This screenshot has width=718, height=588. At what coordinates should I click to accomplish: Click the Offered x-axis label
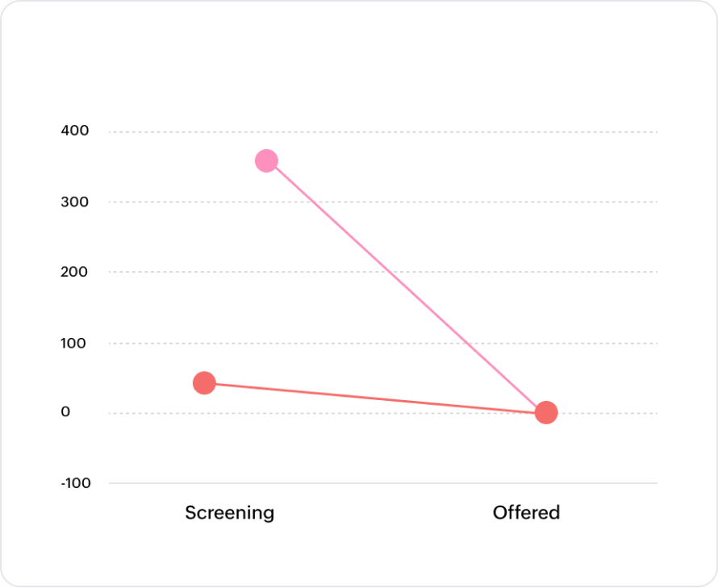tap(526, 513)
